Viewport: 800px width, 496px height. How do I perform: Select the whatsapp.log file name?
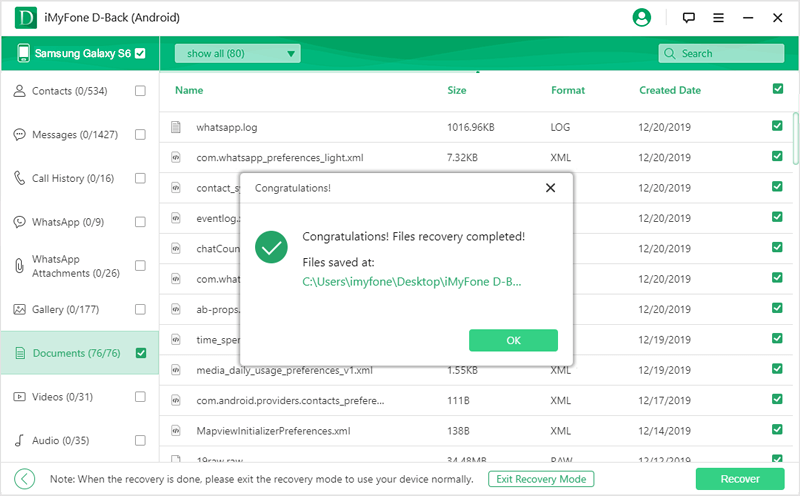pos(227,128)
